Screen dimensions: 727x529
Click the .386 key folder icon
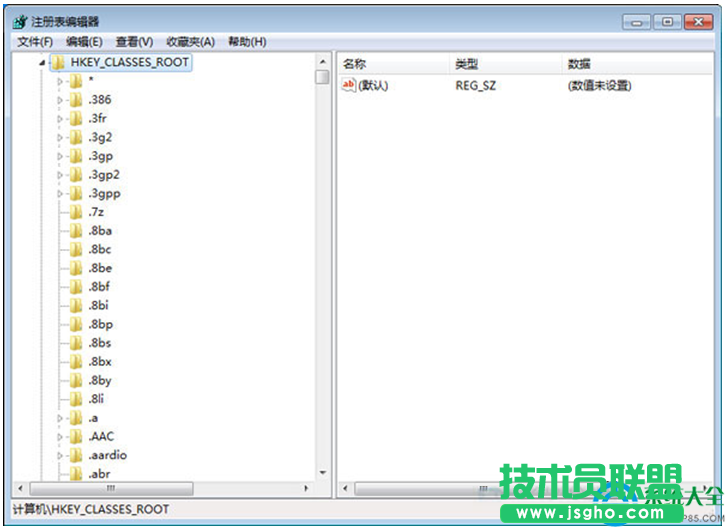click(76, 100)
